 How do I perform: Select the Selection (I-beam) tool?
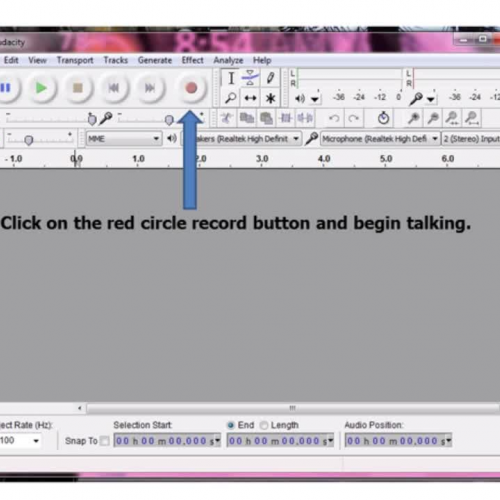tap(231, 79)
